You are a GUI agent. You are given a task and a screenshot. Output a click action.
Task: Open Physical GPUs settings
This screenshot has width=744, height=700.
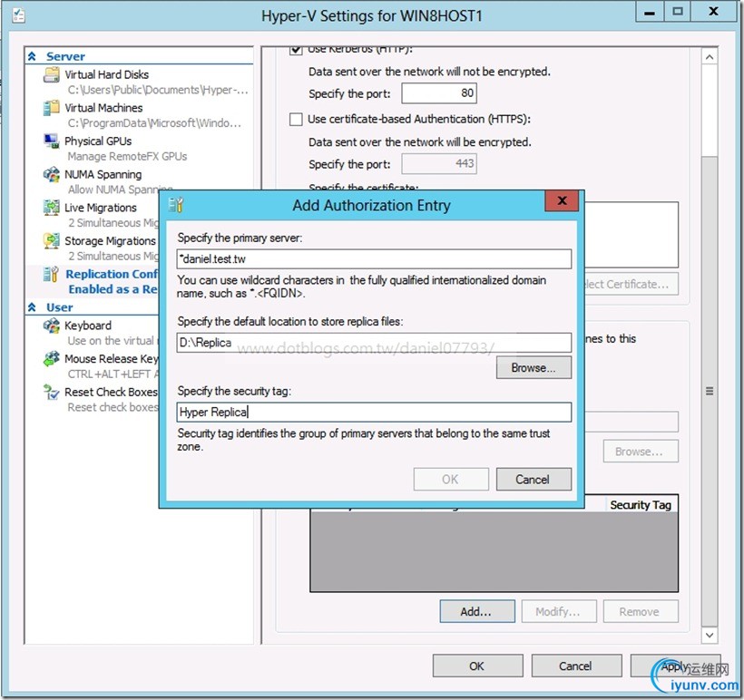98,141
